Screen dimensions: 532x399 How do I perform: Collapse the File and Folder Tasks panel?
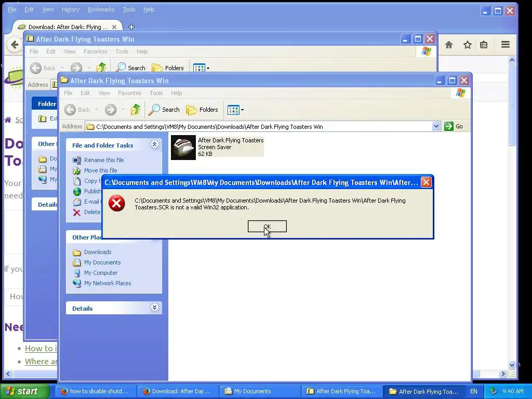click(154, 144)
